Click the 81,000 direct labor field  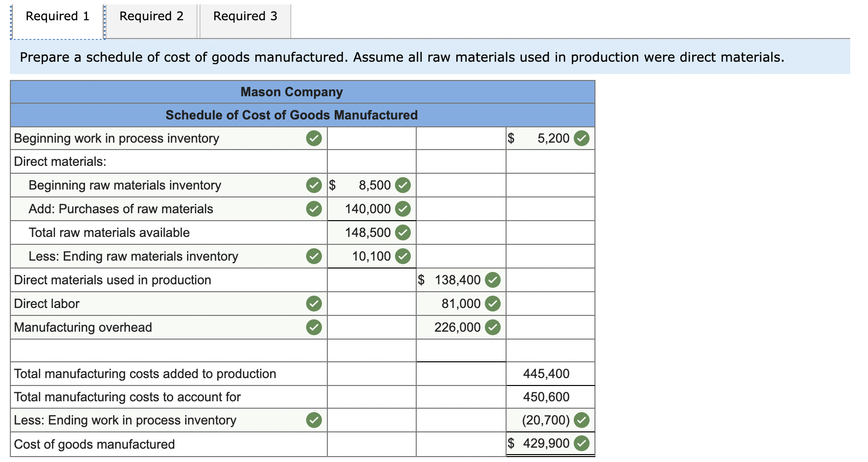click(461, 304)
